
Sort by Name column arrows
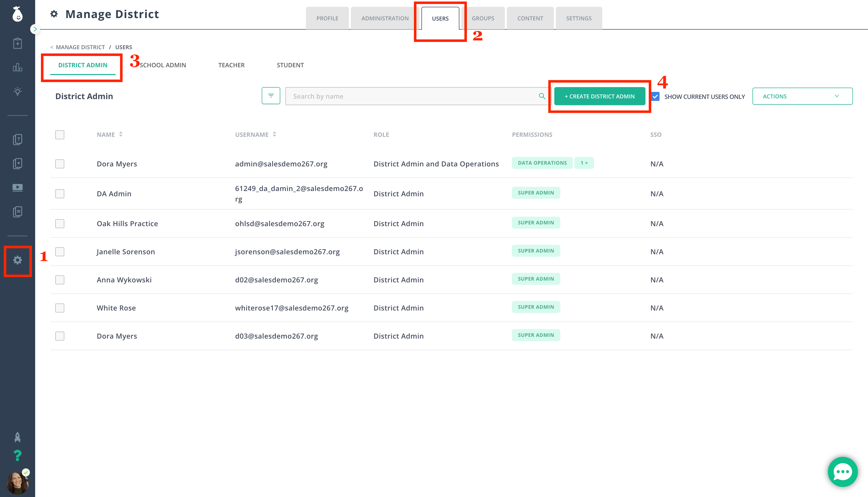coord(121,135)
